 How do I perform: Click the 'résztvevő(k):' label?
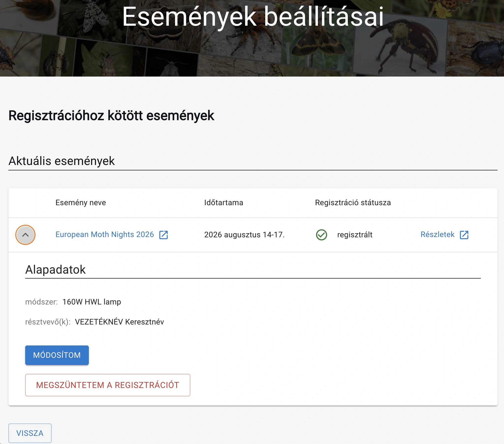(x=48, y=322)
